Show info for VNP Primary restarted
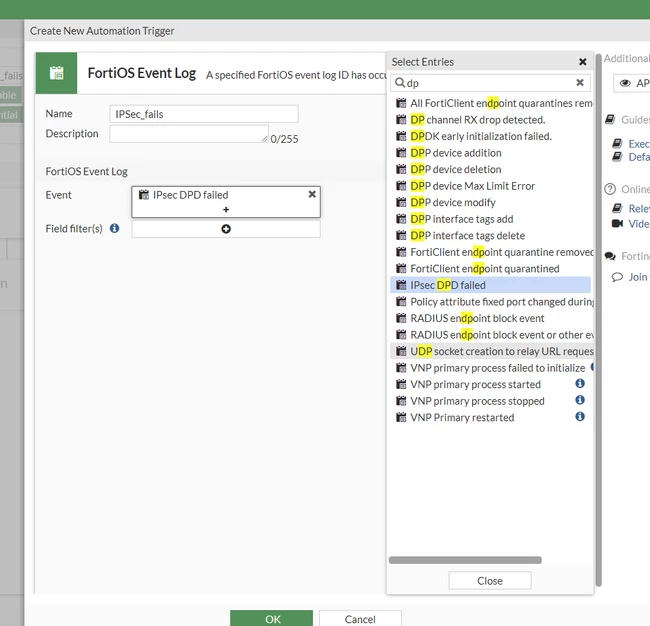The image size is (650, 626). click(580, 417)
